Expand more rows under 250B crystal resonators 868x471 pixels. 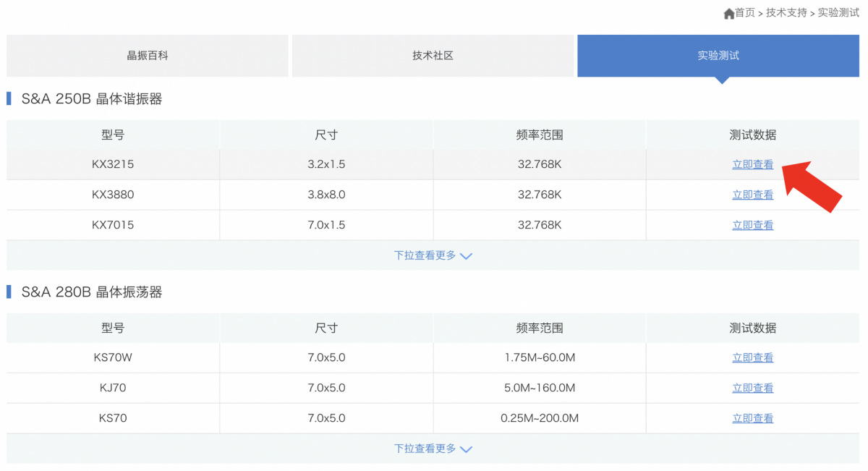click(425, 255)
